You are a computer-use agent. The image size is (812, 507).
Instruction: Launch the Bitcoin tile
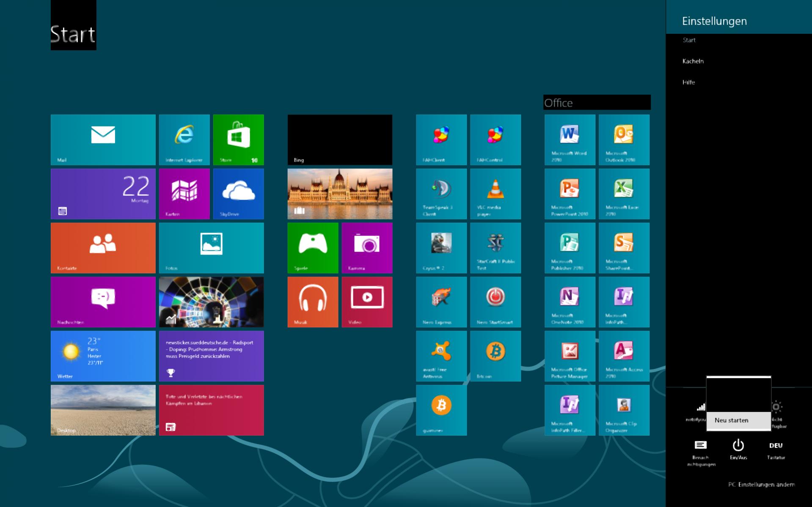pos(495,356)
